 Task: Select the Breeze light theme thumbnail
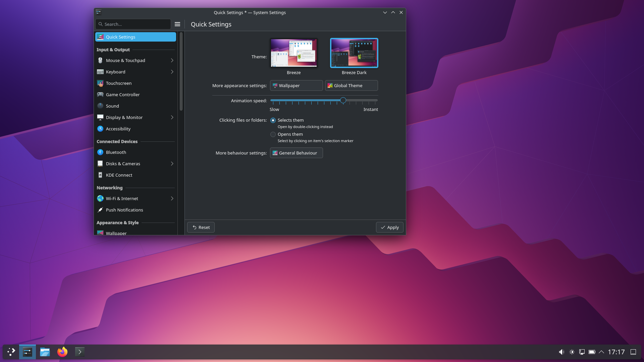(x=294, y=53)
